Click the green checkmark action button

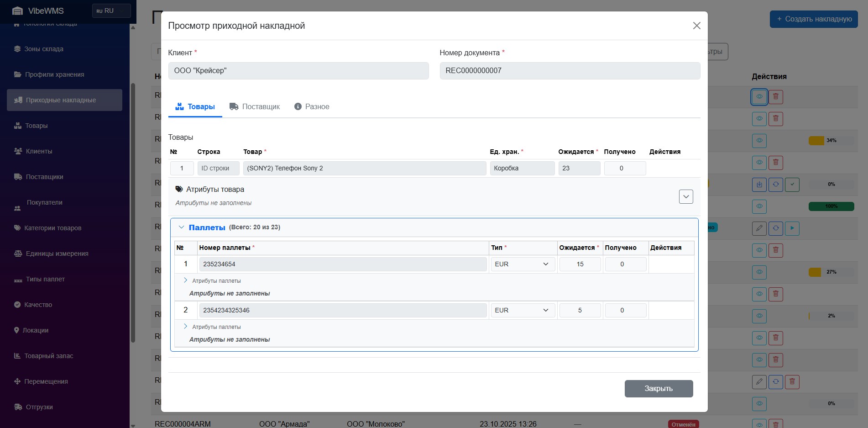[792, 185]
